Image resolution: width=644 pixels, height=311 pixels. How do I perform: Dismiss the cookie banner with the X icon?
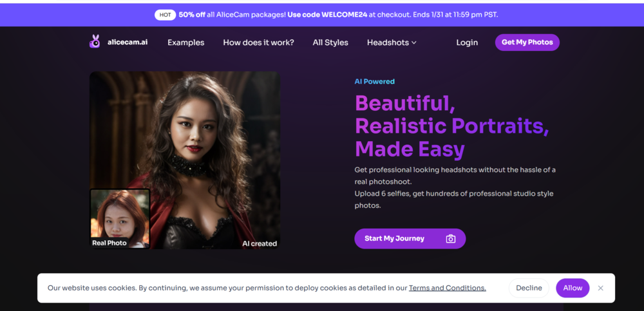tap(601, 288)
